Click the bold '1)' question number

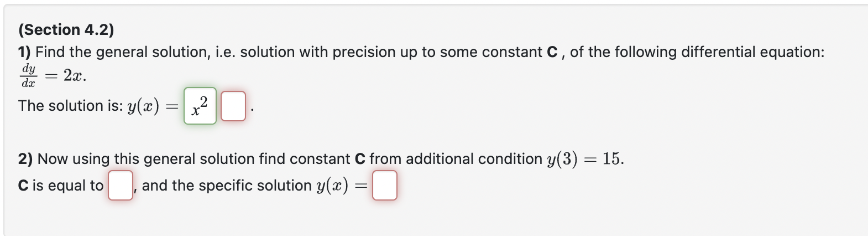(x=24, y=52)
